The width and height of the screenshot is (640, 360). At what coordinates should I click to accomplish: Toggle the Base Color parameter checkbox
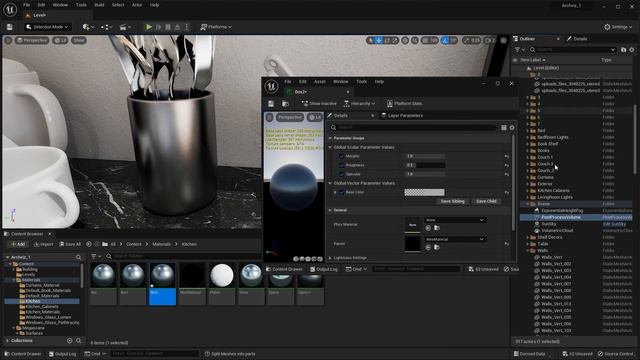(342, 192)
